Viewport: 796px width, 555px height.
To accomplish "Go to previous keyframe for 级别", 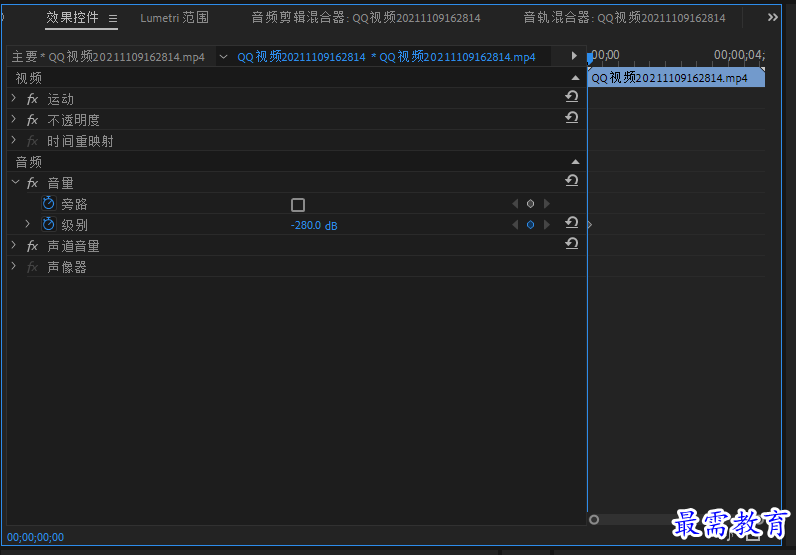I will click(x=515, y=224).
